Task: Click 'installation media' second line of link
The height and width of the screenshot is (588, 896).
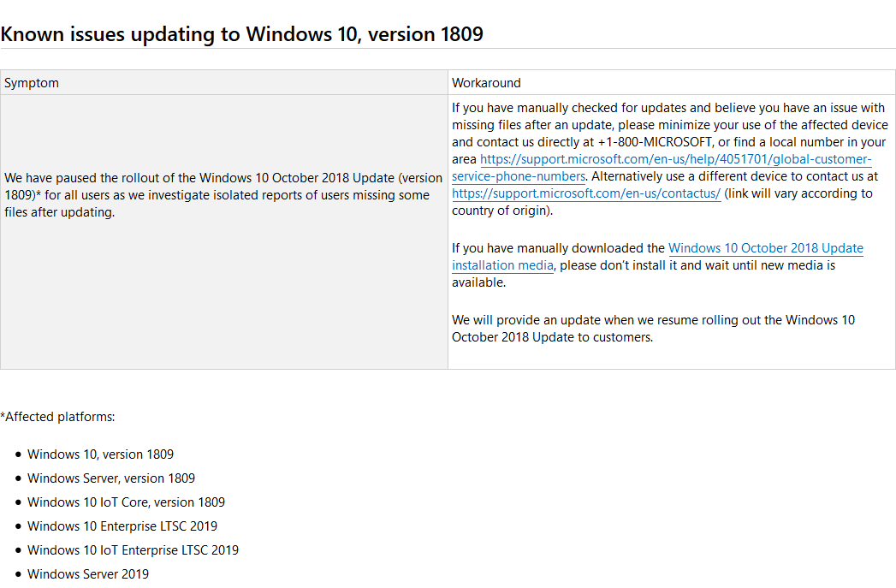Action: pos(503,265)
